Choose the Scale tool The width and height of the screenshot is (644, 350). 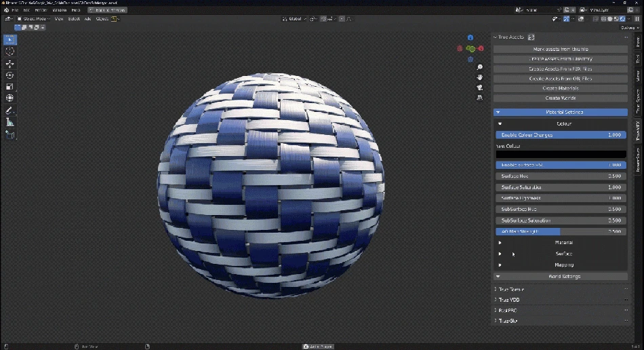pos(10,87)
